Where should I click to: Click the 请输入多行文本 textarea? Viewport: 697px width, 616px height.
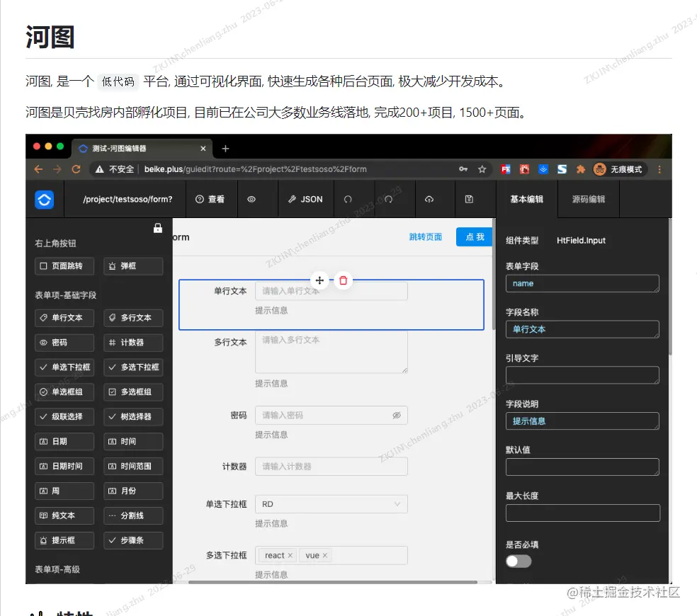(x=331, y=352)
